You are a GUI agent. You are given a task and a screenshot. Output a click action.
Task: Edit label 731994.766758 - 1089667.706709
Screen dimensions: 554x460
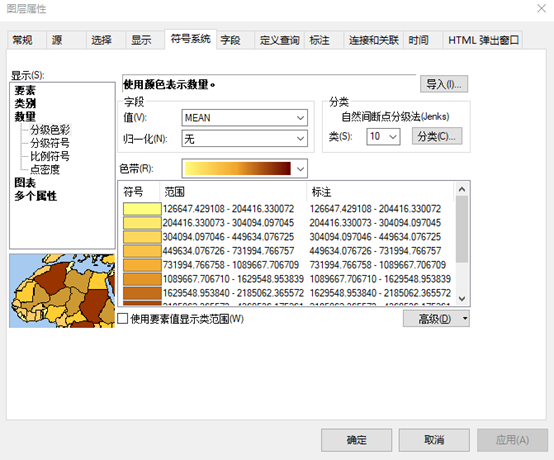[x=378, y=265]
